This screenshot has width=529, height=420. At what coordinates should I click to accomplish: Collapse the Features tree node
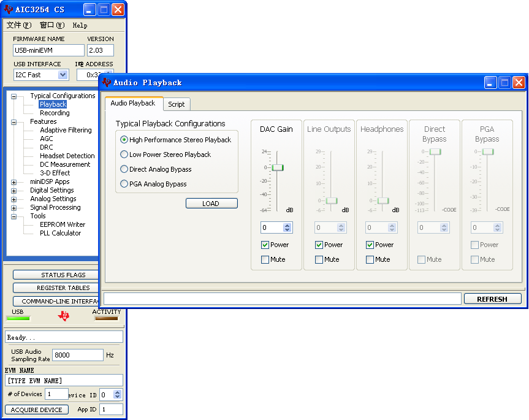[x=14, y=122]
